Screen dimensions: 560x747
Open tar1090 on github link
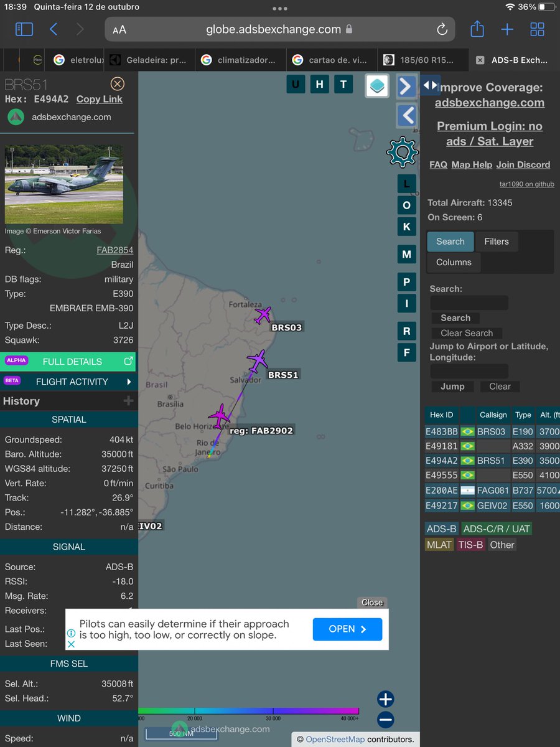click(x=527, y=184)
